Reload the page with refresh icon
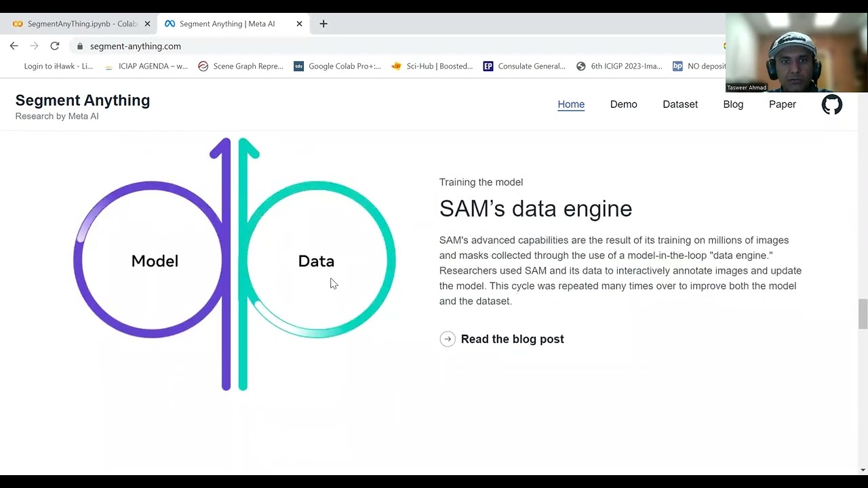This screenshot has width=868, height=488. (x=55, y=46)
